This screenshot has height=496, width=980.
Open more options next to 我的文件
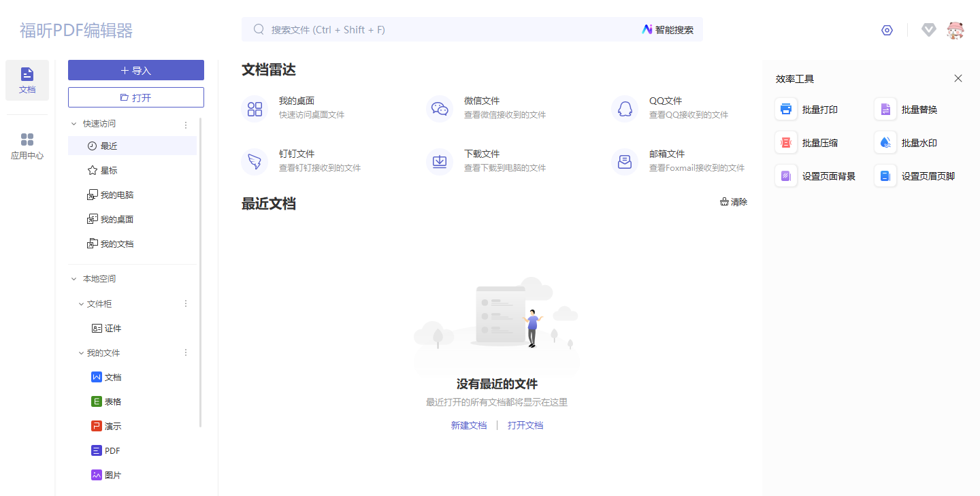tap(186, 352)
